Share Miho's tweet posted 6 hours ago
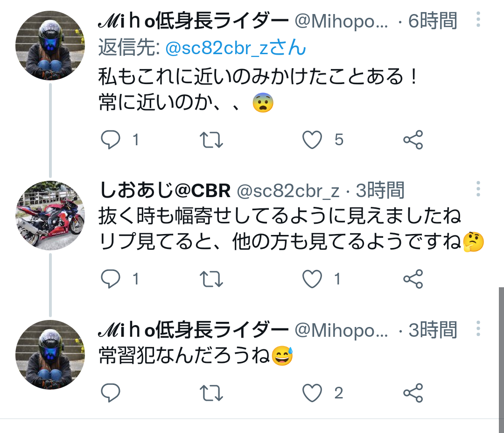This screenshot has width=504, height=433. tap(413, 140)
